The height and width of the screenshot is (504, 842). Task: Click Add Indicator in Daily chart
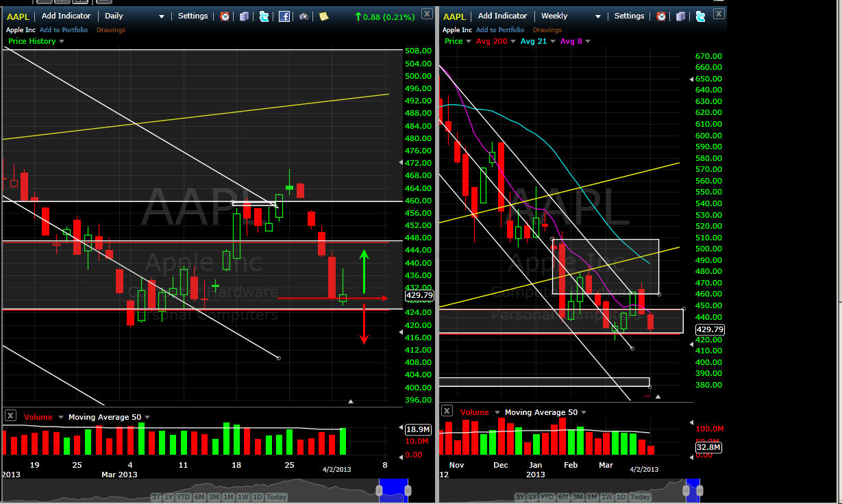[x=66, y=16]
